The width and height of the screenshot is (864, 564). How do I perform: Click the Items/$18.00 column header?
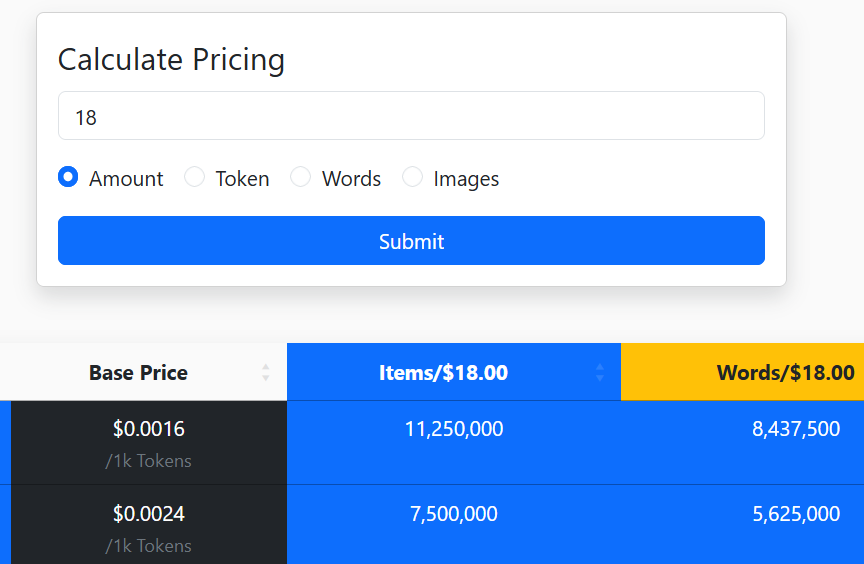pyautogui.click(x=443, y=373)
